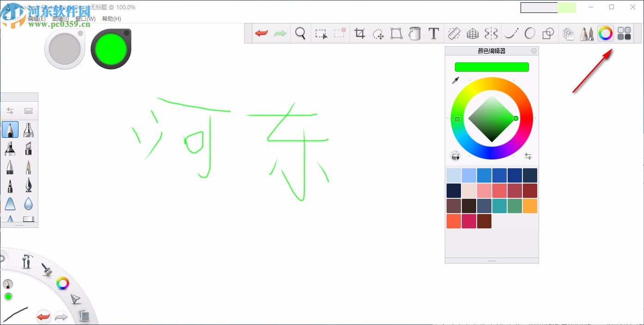The width and height of the screenshot is (644, 325).
Task: Select the Pencil brush in the brush palette
Action: tap(10, 129)
